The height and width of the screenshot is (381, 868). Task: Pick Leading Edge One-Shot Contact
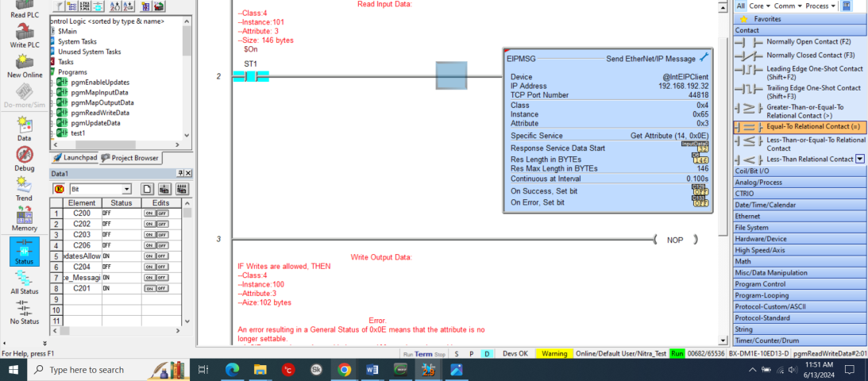click(799, 73)
